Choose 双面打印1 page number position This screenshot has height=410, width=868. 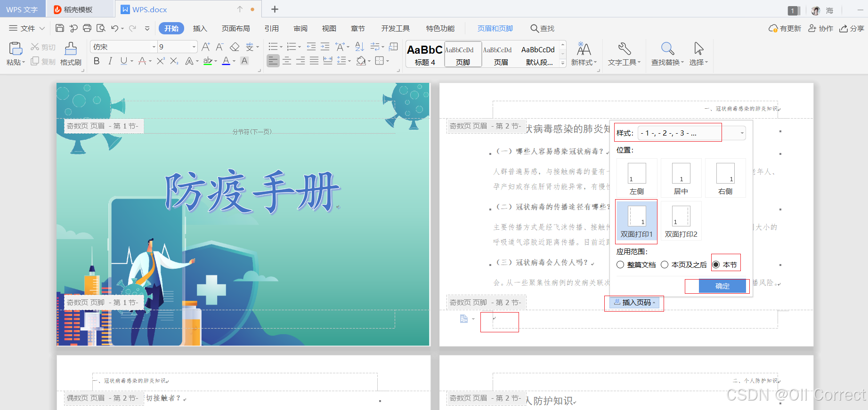pyautogui.click(x=637, y=221)
